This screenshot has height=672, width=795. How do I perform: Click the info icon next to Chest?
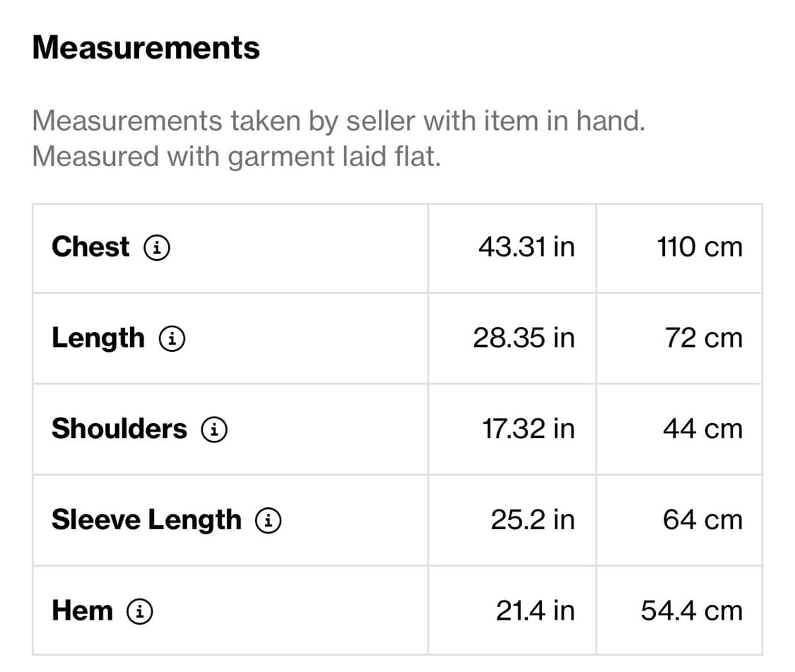point(157,247)
